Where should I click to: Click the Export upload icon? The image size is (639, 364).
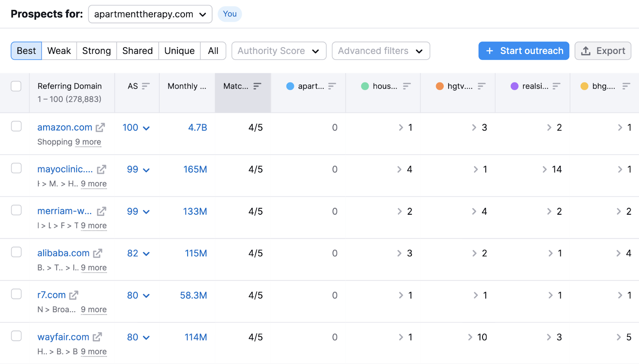point(585,51)
